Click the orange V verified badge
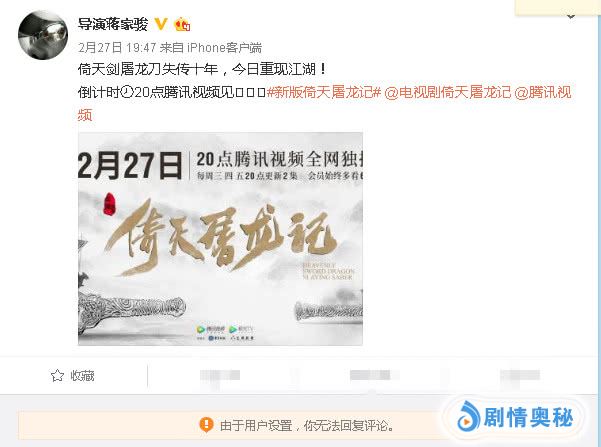Viewport: 601px width, 447px height. click(x=161, y=24)
